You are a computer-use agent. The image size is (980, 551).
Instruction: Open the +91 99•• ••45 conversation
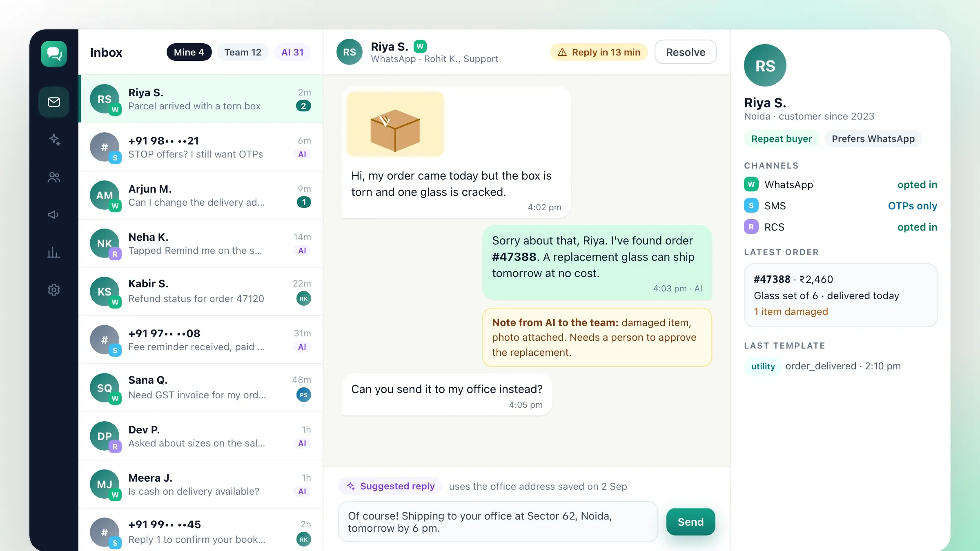coord(200,530)
